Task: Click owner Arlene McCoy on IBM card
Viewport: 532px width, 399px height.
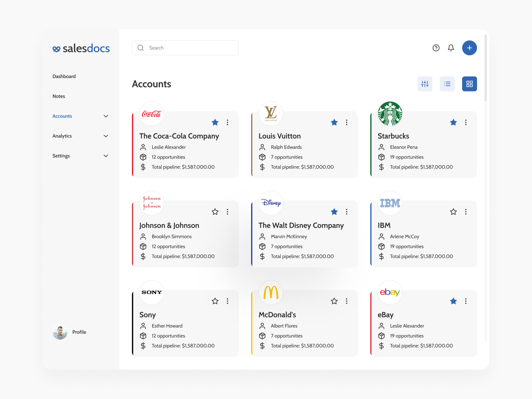Action: click(405, 237)
